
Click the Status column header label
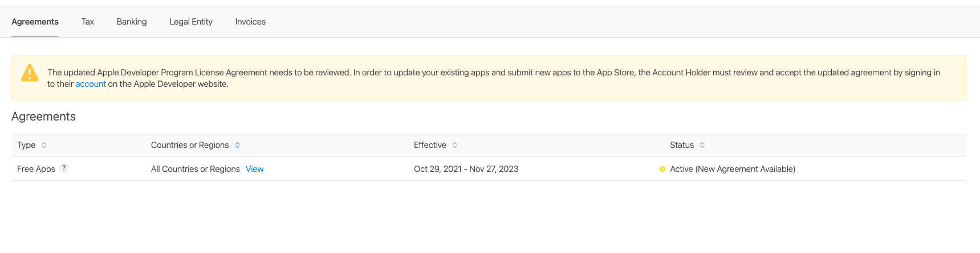682,145
